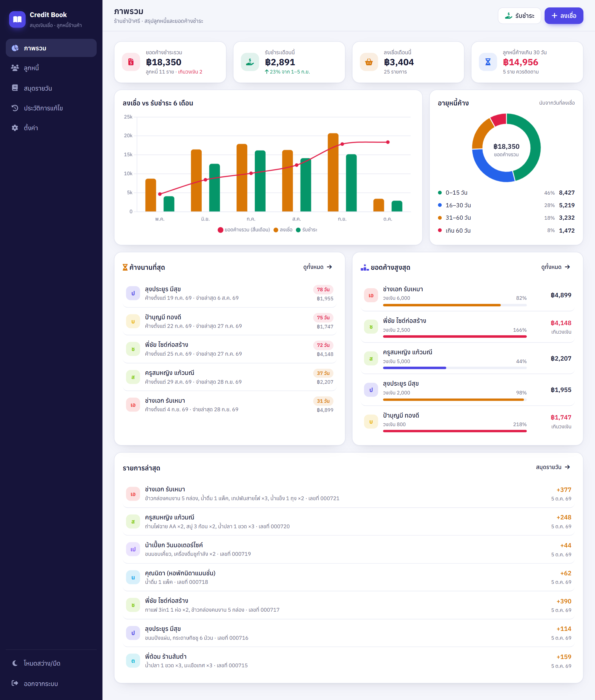Image resolution: width=595 pixels, height=700 pixels.
Task: Click the ranking icon beside ยอดค้างสูงสุด
Action: click(365, 267)
